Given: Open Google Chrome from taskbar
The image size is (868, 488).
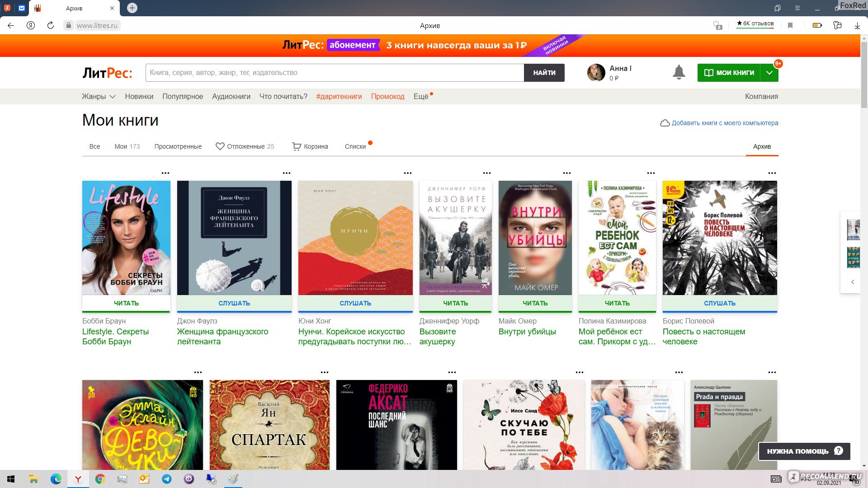Looking at the screenshot, I should (100, 479).
